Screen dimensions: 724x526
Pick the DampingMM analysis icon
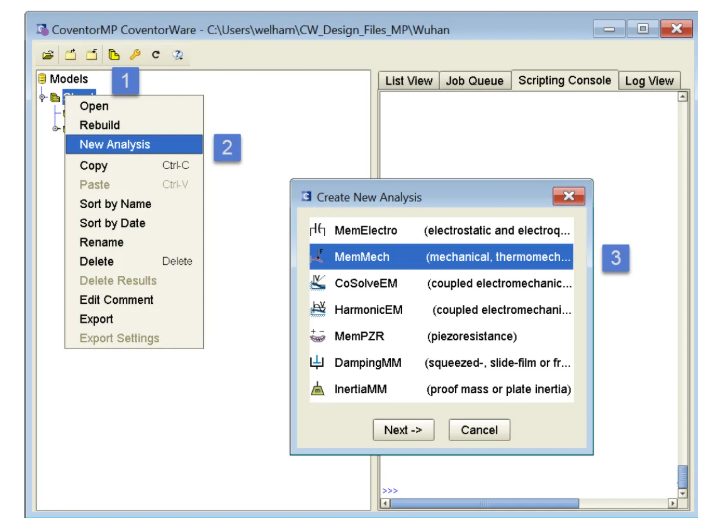pos(318,363)
